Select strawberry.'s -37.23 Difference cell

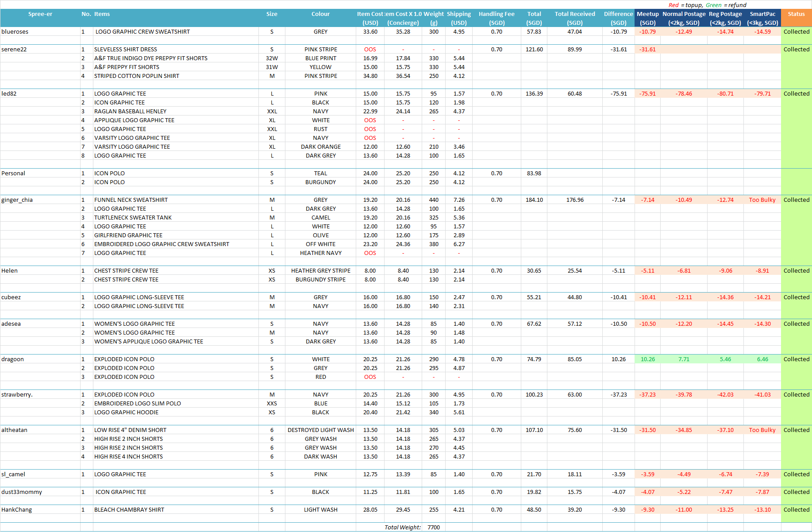[x=619, y=395]
